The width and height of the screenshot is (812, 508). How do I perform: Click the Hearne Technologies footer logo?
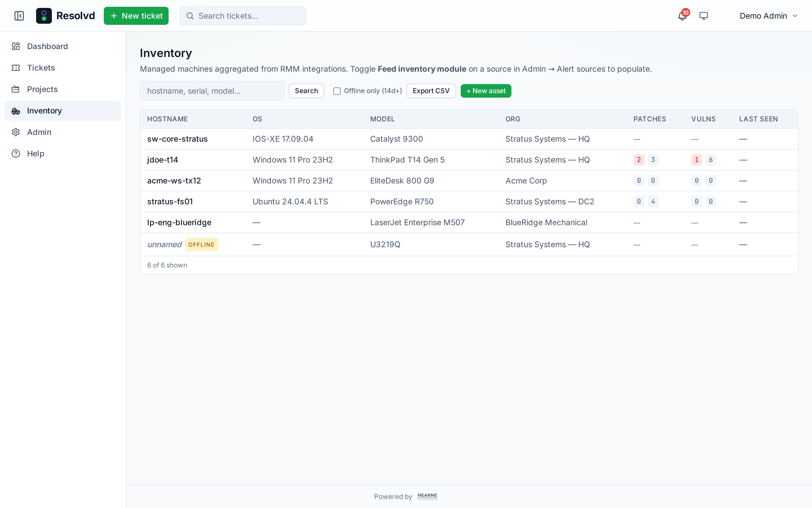[427, 497]
